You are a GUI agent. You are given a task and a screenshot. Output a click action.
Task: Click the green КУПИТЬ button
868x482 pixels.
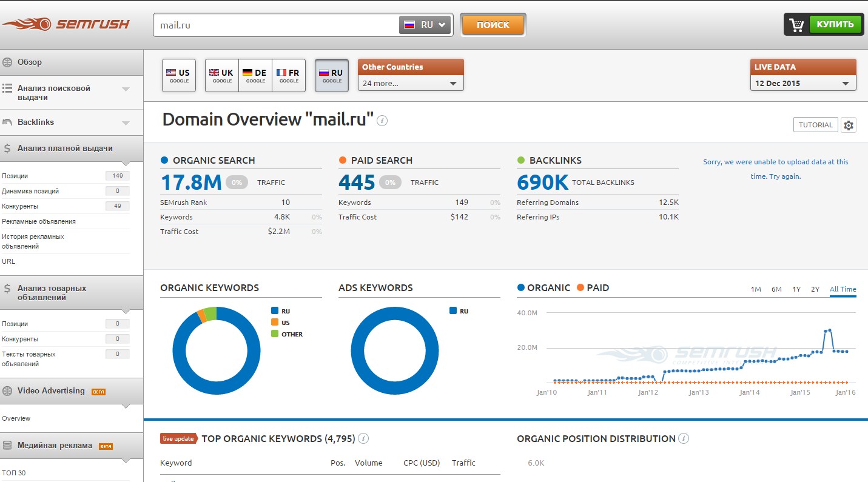pos(835,24)
